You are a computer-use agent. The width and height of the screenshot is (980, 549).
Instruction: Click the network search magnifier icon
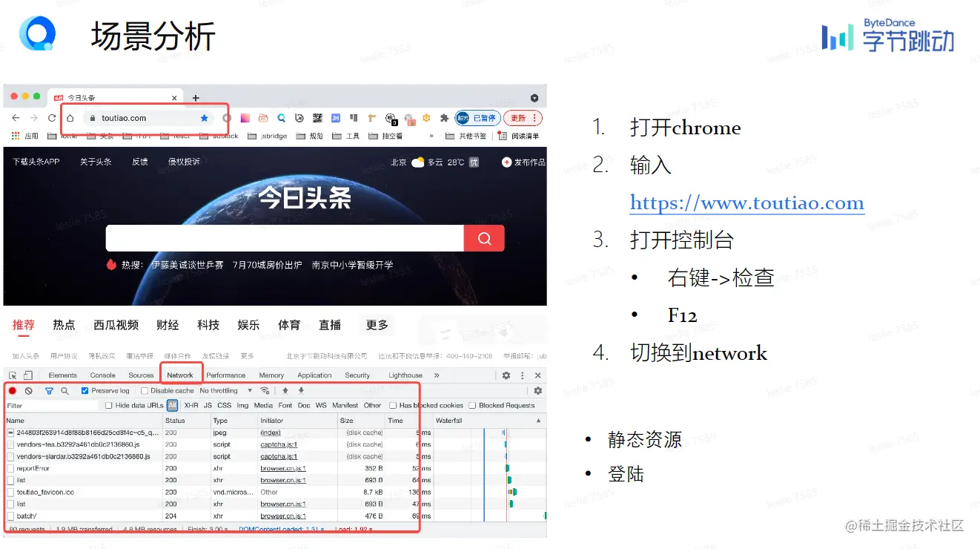(x=64, y=391)
